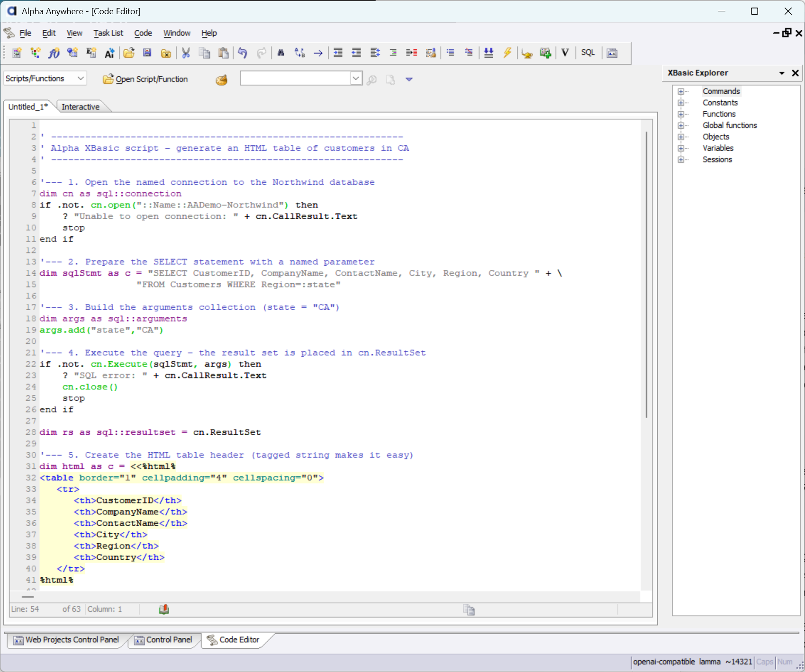Click the bold V toolbar icon
Screen dimensions: 805x672
565,53
